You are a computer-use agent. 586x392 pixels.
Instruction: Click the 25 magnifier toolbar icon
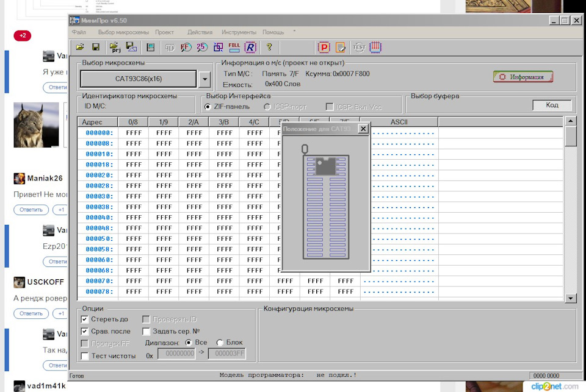[x=202, y=47]
